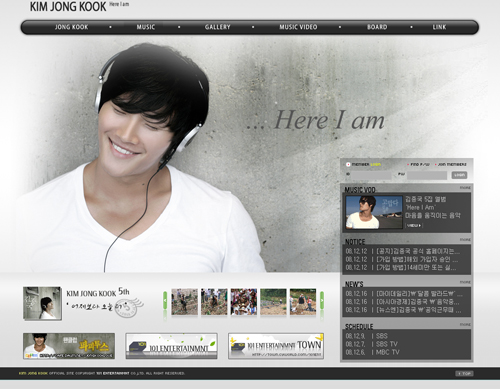500x389 pixels.
Task: Open news item starting with '[아시아경제]김종국'
Action: [x=402, y=302]
